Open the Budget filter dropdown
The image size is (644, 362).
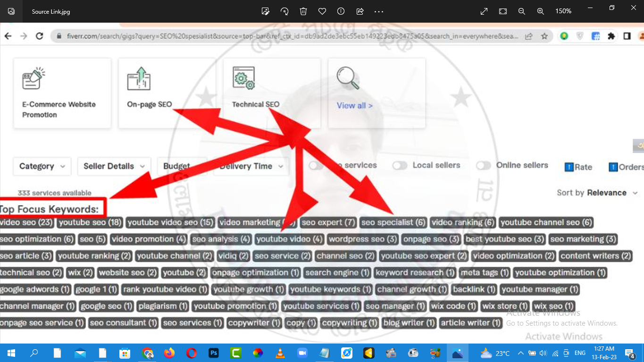tap(182, 166)
